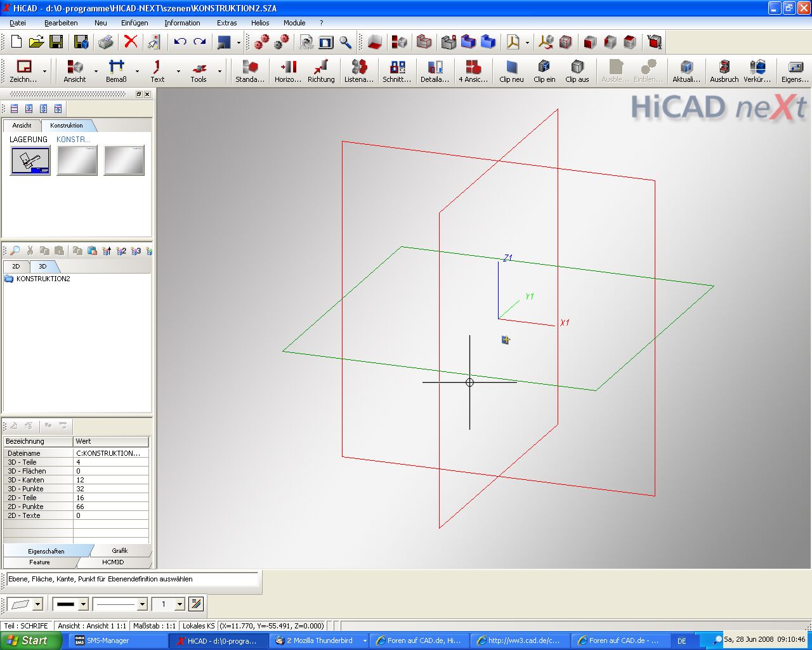Click the search magnifier in the structure panel

(x=15, y=251)
